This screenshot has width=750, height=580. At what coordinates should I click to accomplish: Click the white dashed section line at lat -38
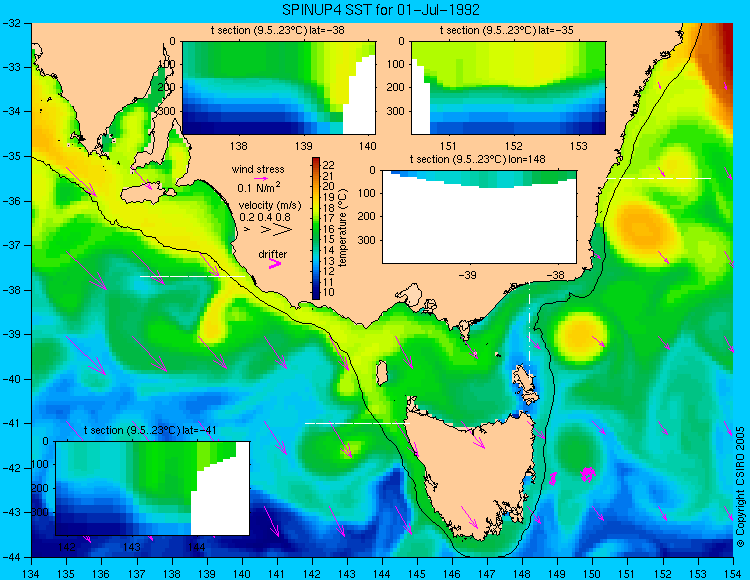pyautogui.click(x=192, y=276)
